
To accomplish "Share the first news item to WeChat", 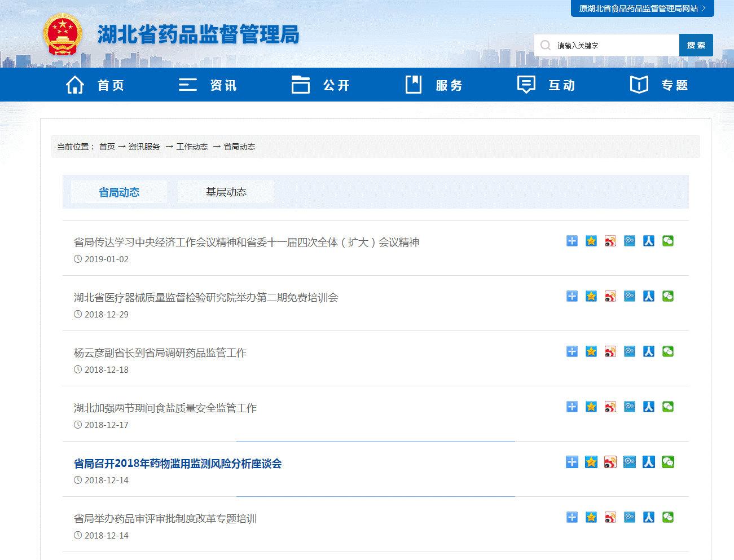I will coord(667,241).
